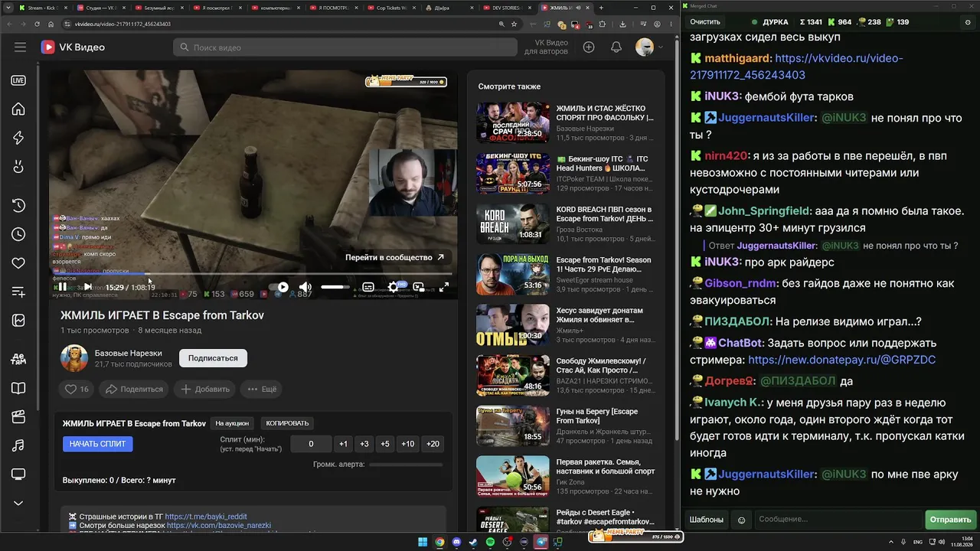Open Discord from the Windows taskbar
Image resolution: width=980 pixels, height=551 pixels.
click(x=457, y=543)
